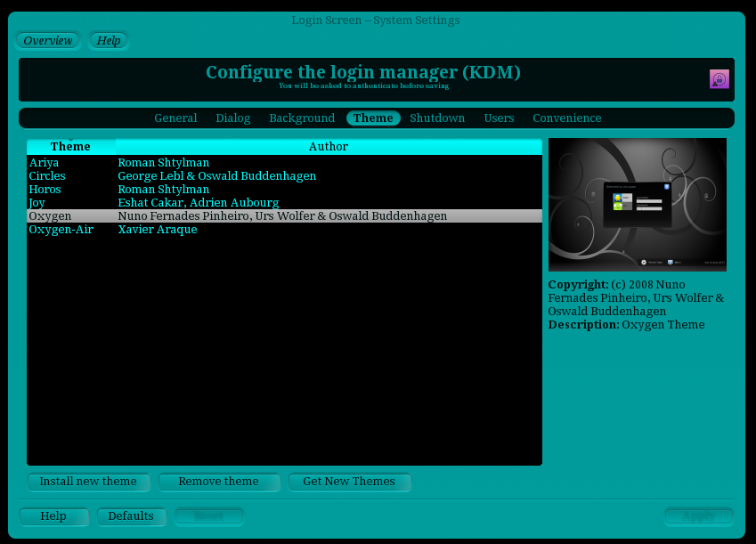Switch to the Users tab
Viewport: 756px width, 544px height.
coord(499,118)
